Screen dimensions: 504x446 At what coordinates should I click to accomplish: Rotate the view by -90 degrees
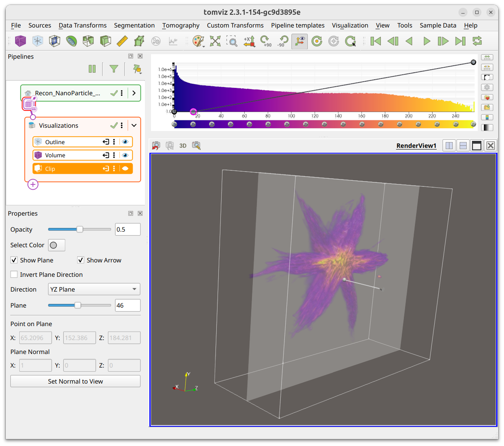tap(283, 41)
